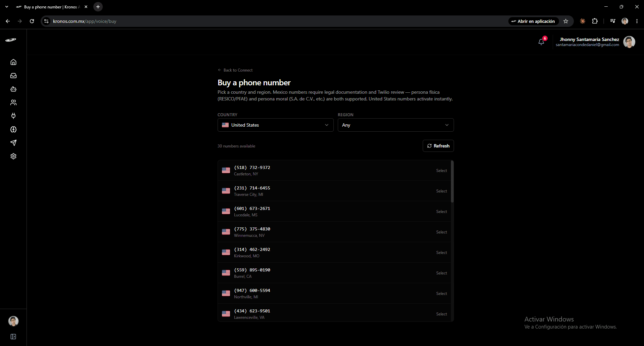Open the plug Connect icon in sidebar
The width and height of the screenshot is (644, 346).
pos(13,116)
